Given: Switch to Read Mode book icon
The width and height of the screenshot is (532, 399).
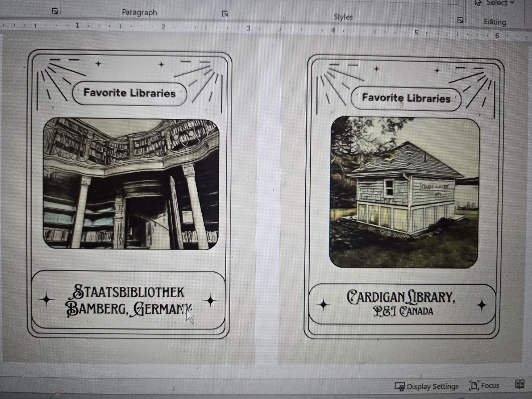Looking at the screenshot, I should coord(520,384).
